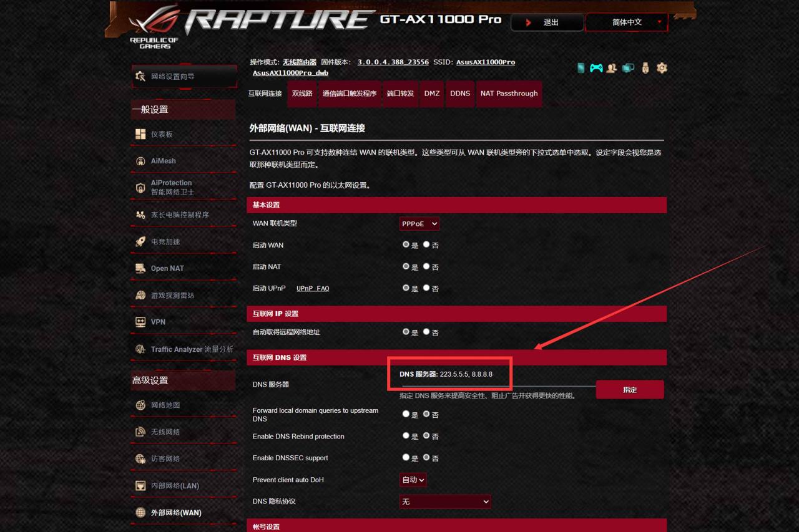Image resolution: width=799 pixels, height=532 pixels.
Task: Select 否 for 自动取得远程网络地址
Action: tap(426, 332)
